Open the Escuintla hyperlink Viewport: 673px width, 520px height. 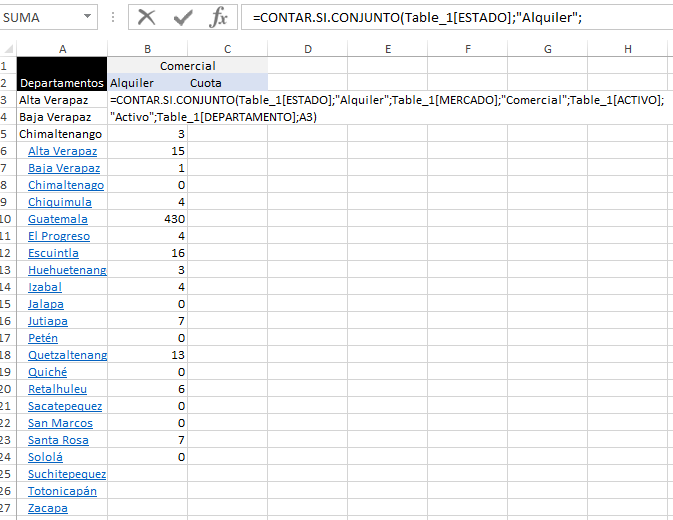point(58,253)
